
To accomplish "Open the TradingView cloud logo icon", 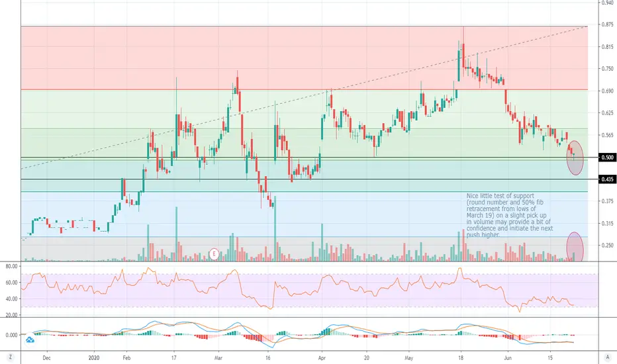I will pos(30,340).
